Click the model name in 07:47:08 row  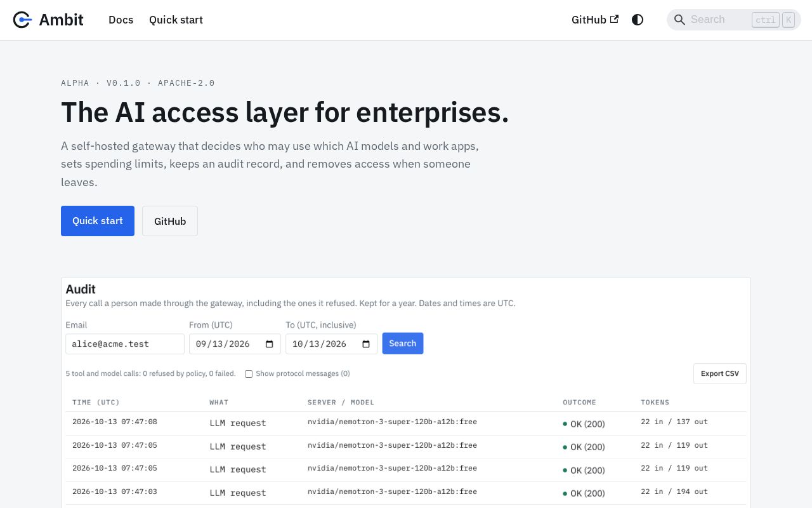pos(392,422)
